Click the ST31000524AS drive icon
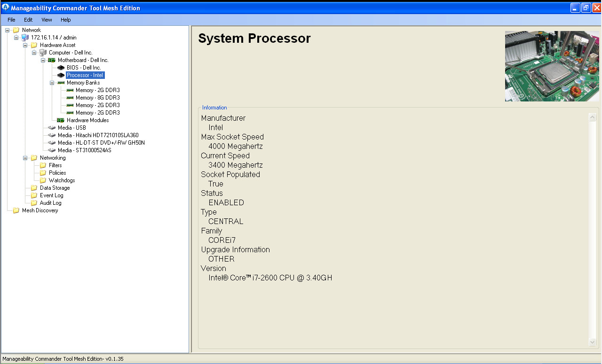The height and width of the screenshot is (364, 602). pos(52,150)
